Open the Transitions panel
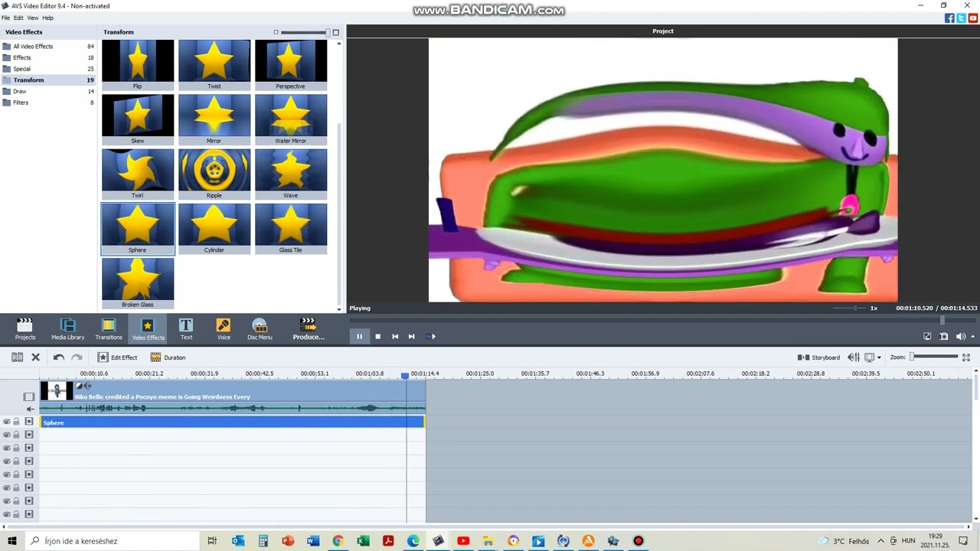Screen dimensions: 980x551 coord(108,329)
